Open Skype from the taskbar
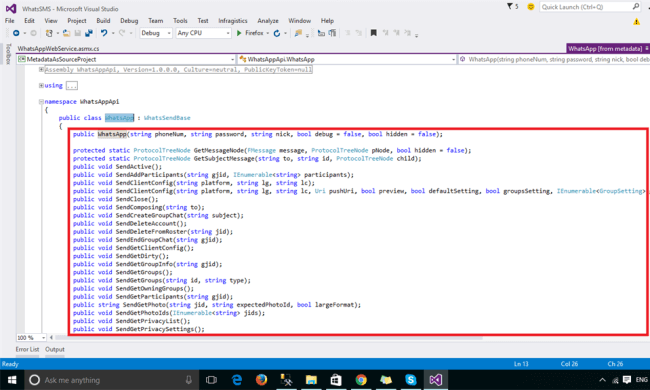The width and height of the screenshot is (650, 390). click(411, 380)
